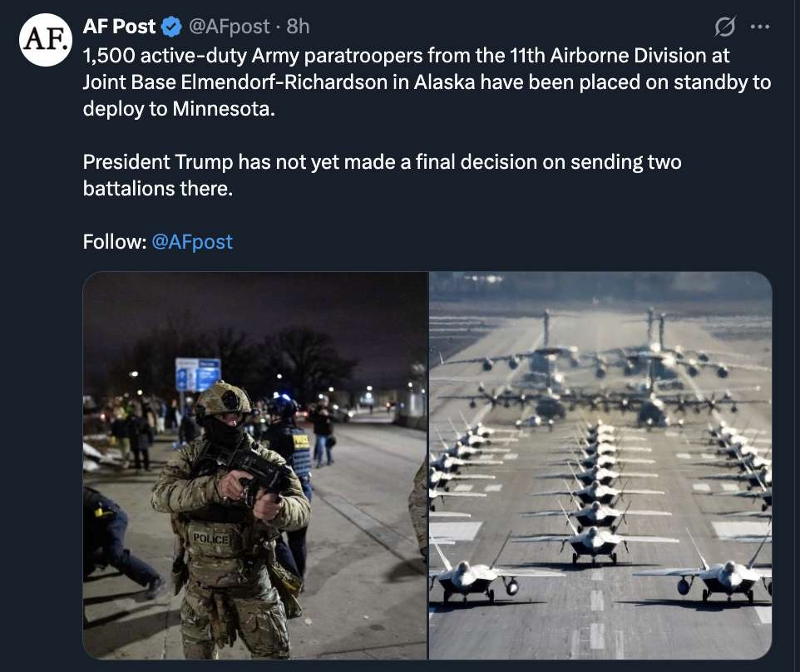Click the "11th Airborne Division" text
Screen dimensions: 800x672
click(607, 57)
